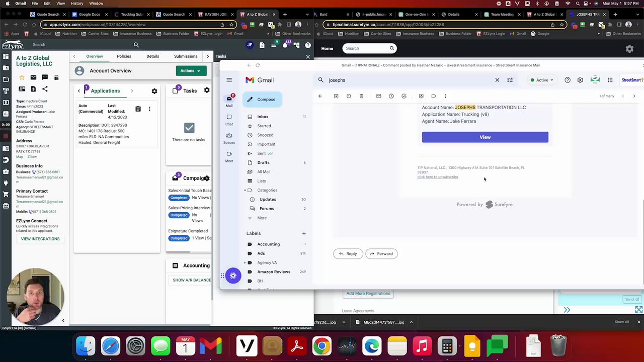The height and width of the screenshot is (362, 644).
Task: Click the purple View button in email
Action: pyautogui.click(x=485, y=137)
